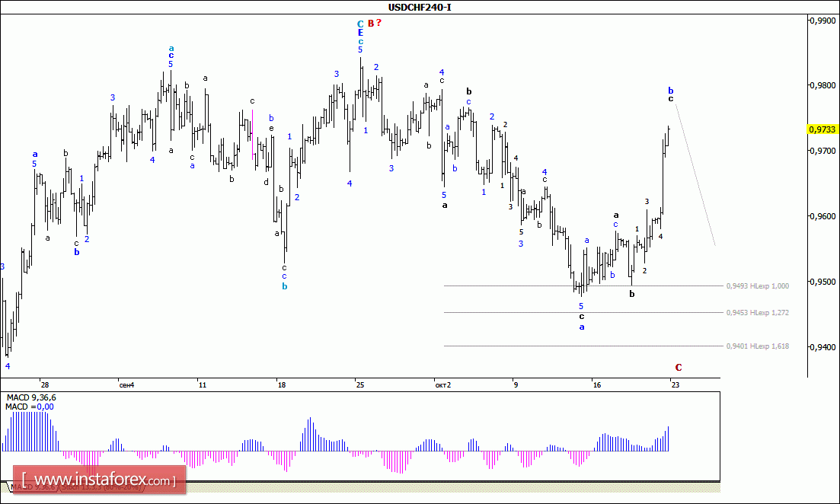
Task: Click the 0,9900 price axis label
Action: (822, 21)
